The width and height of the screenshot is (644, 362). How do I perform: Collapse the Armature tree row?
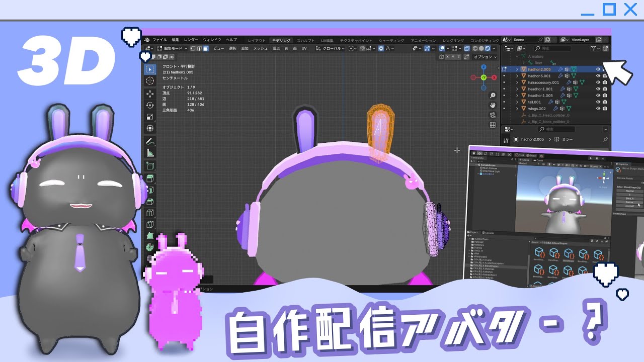pos(517,56)
